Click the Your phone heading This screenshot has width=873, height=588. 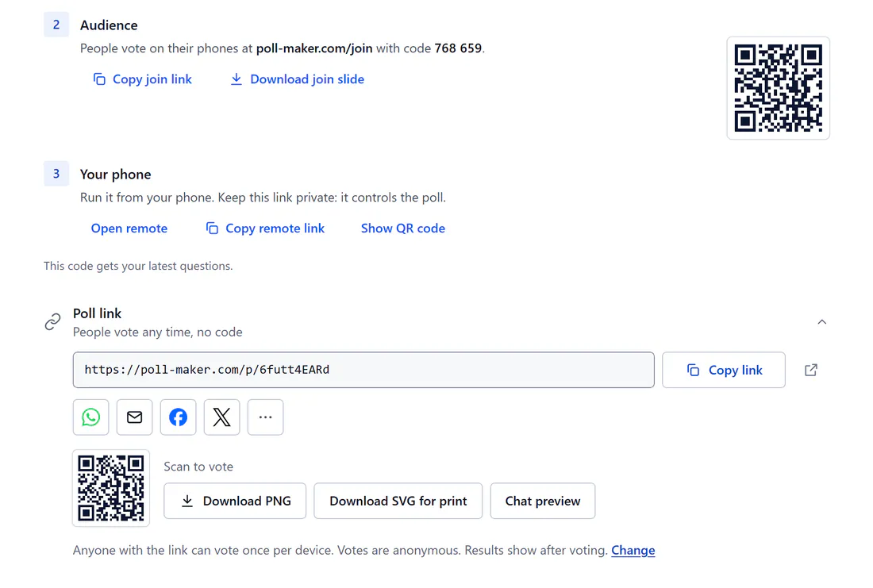pos(115,175)
